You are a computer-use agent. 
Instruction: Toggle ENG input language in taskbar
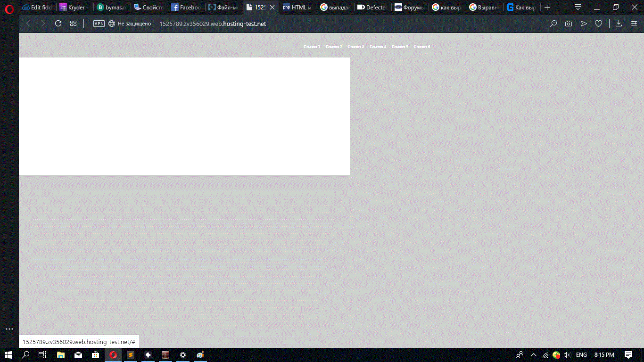581,355
